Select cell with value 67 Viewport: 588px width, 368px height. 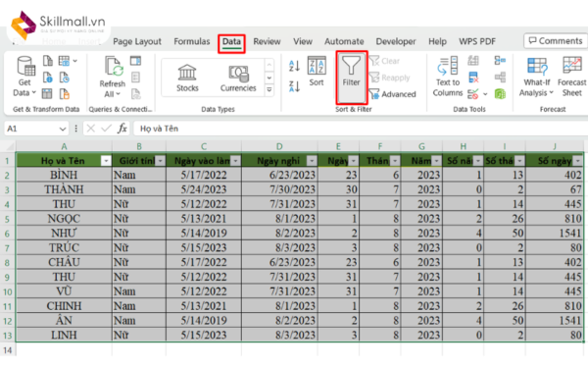[555, 189]
